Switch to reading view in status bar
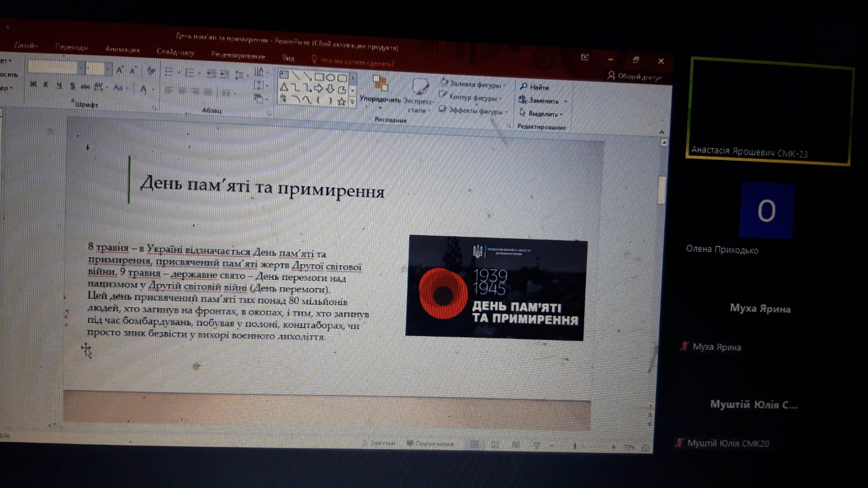The height and width of the screenshot is (488, 868). click(515, 445)
